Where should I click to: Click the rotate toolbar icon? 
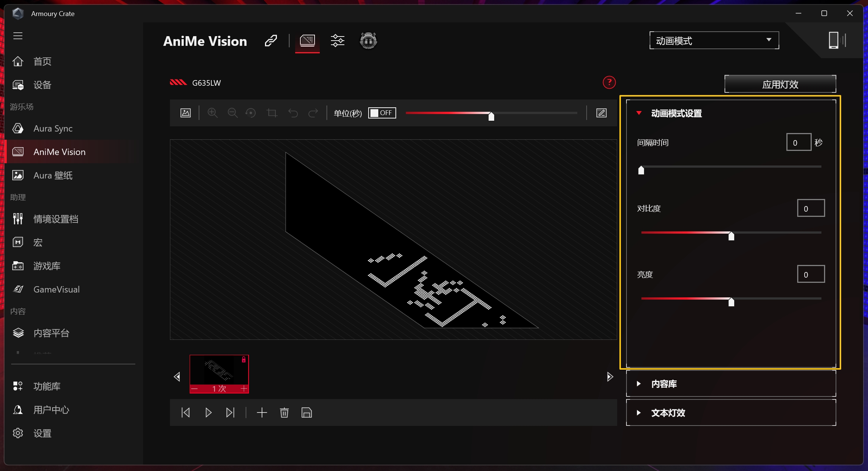click(x=251, y=113)
